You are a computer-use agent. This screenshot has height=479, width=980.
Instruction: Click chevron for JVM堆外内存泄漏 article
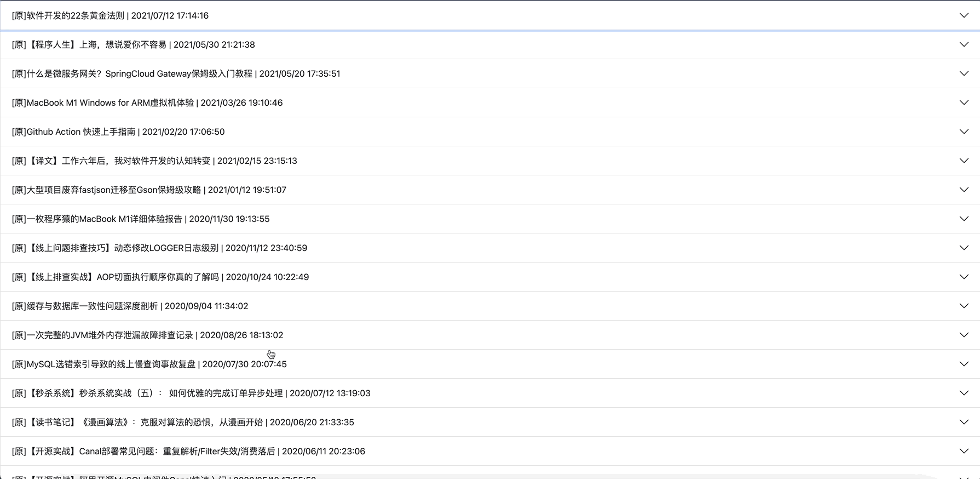coord(964,335)
